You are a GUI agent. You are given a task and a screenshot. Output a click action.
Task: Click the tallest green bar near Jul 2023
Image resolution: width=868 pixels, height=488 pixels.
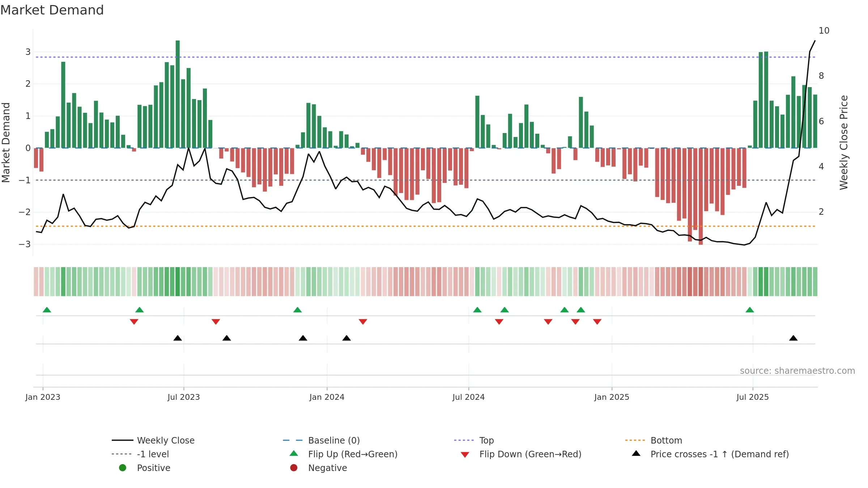(178, 94)
